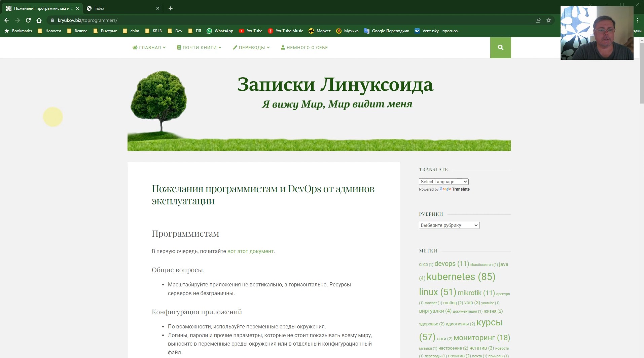The height and width of the screenshot is (358, 644).
Task: Open the Ventusky bookmark
Action: 437,31
